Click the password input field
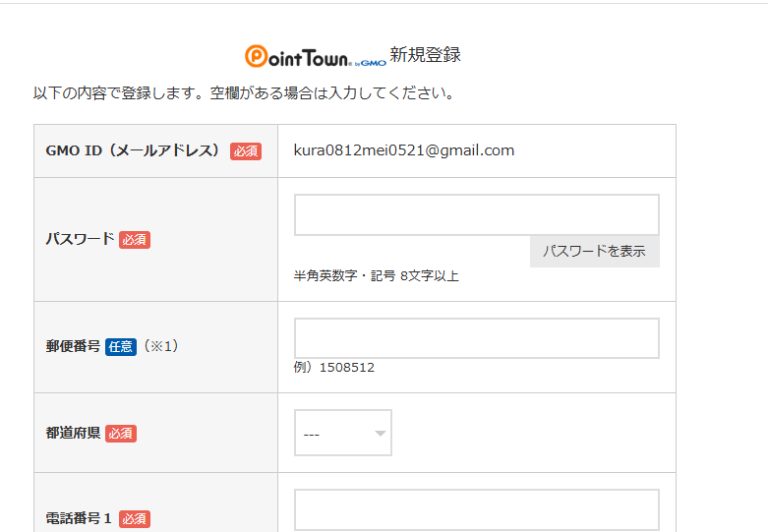Viewport: 768px width, 532px height. coord(477,215)
